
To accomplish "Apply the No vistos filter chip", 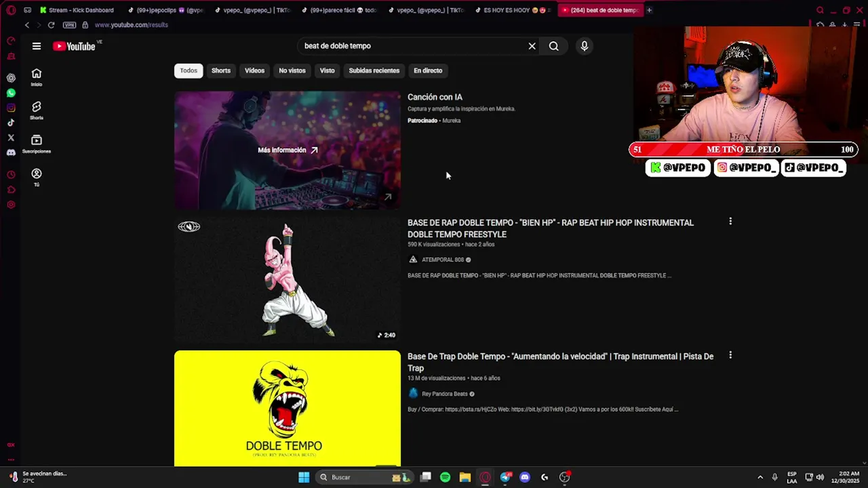I will coord(292,70).
